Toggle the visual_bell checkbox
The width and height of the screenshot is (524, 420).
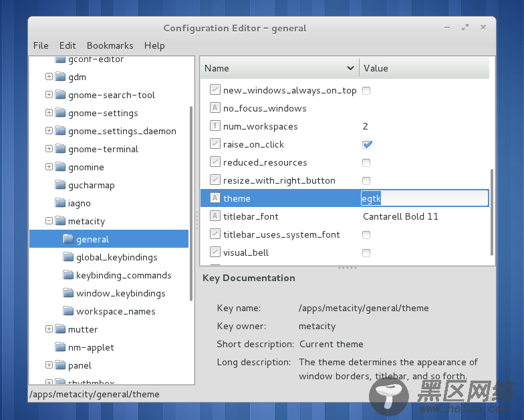pyautogui.click(x=366, y=252)
